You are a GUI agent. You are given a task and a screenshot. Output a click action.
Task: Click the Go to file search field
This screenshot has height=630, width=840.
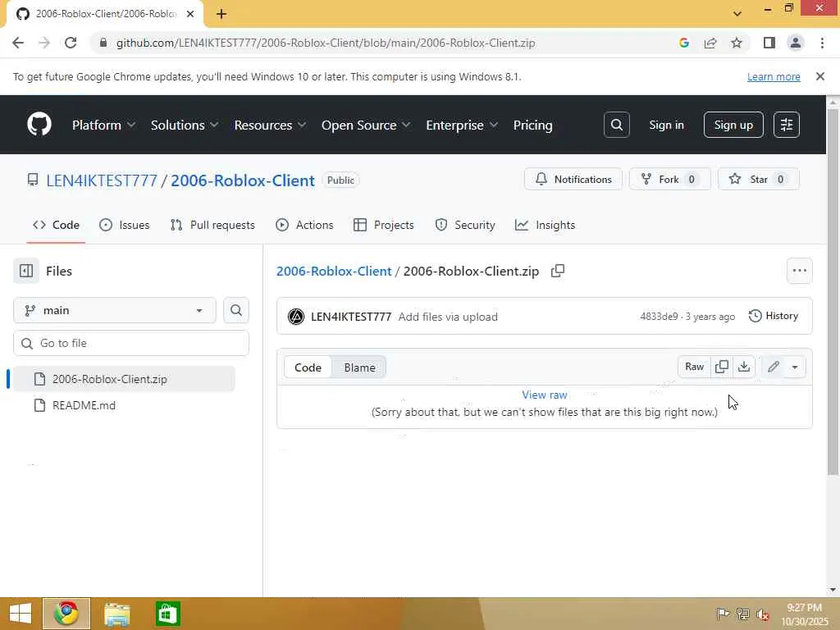pyautogui.click(x=131, y=343)
